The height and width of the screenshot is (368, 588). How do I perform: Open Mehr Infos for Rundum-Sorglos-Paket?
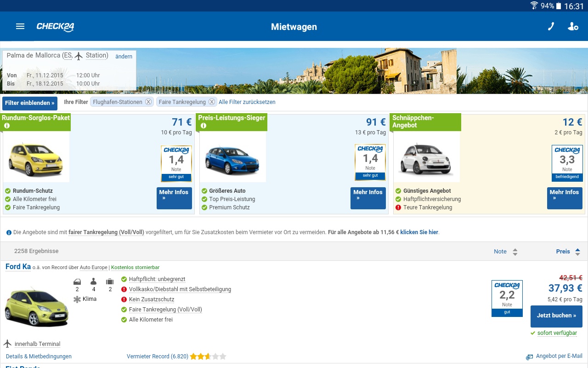174,198
